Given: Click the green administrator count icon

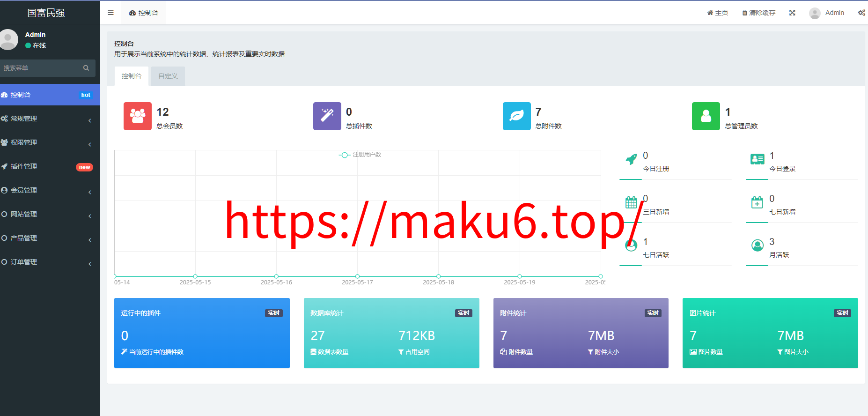Looking at the screenshot, I should 706,116.
